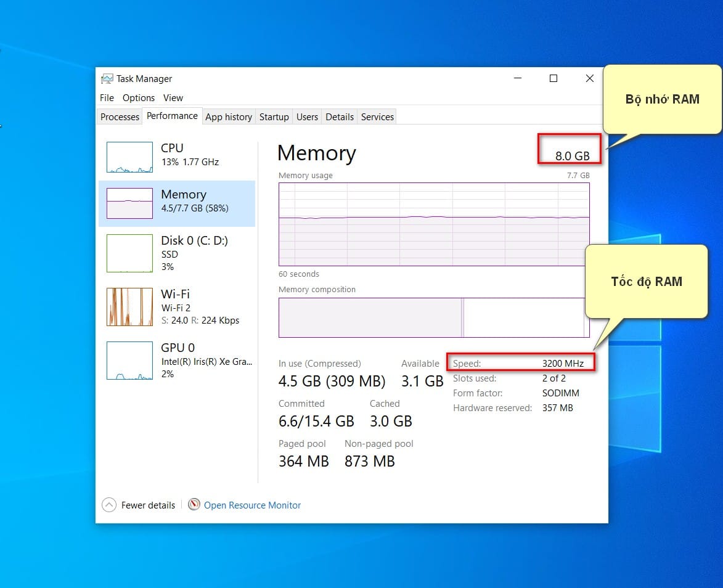Minimize the Task Manager window
723x588 pixels.
(x=518, y=78)
